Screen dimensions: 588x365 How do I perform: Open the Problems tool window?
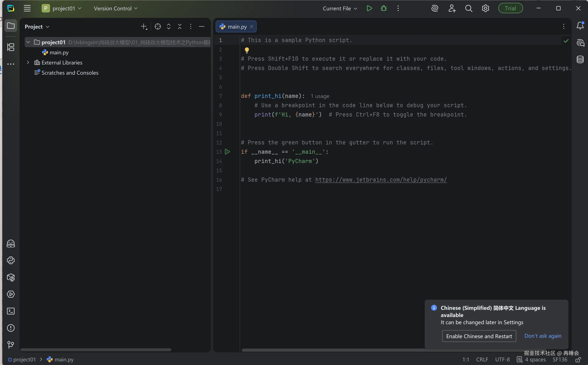[x=11, y=328]
